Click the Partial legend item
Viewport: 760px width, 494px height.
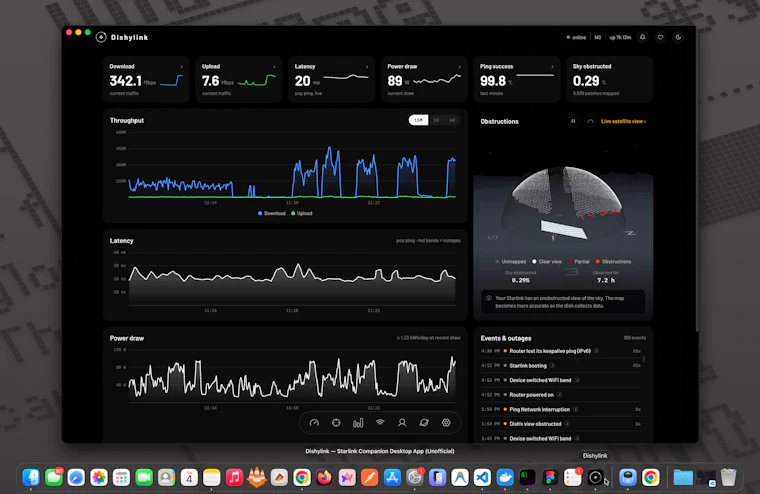coord(579,262)
